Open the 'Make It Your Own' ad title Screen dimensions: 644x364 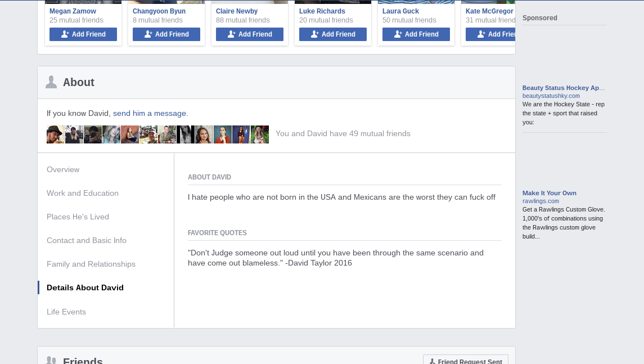(549, 193)
